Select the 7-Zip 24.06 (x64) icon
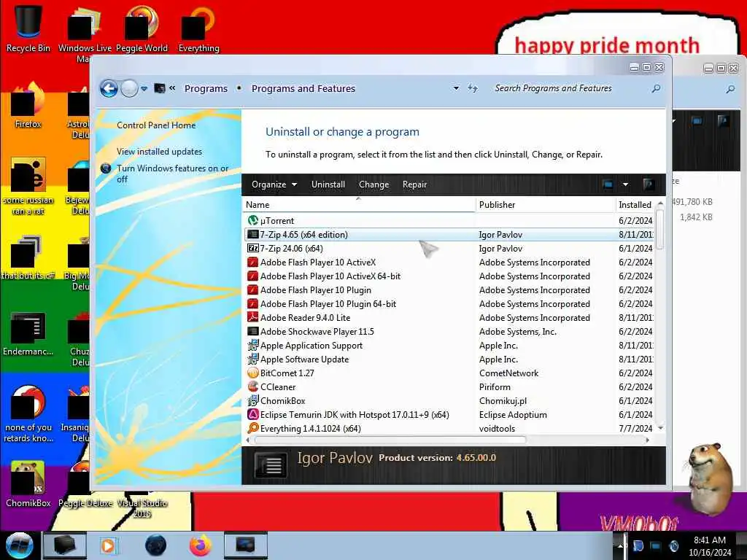This screenshot has height=560, width=747. tap(252, 248)
